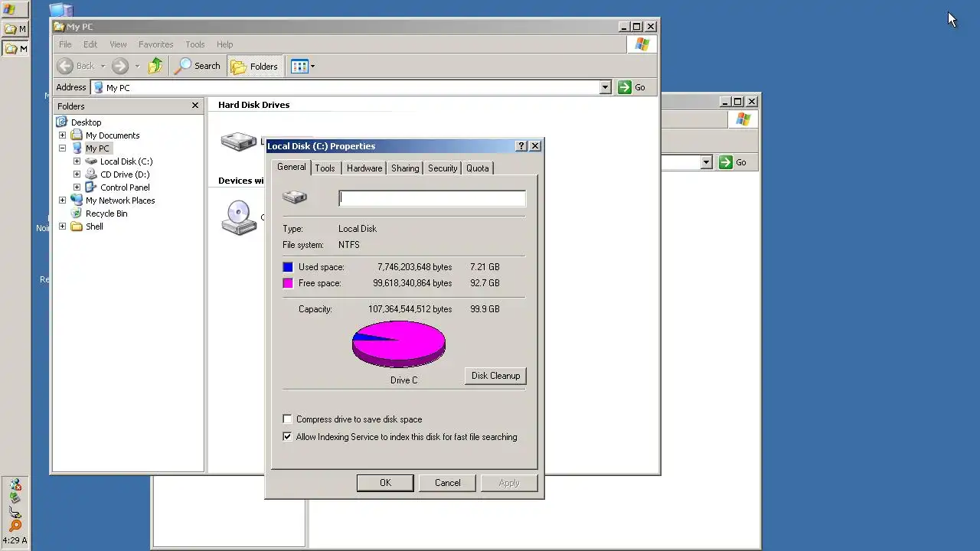Click the Go arrow in My PC address bar
This screenshot has height=551, width=980.
click(626, 87)
